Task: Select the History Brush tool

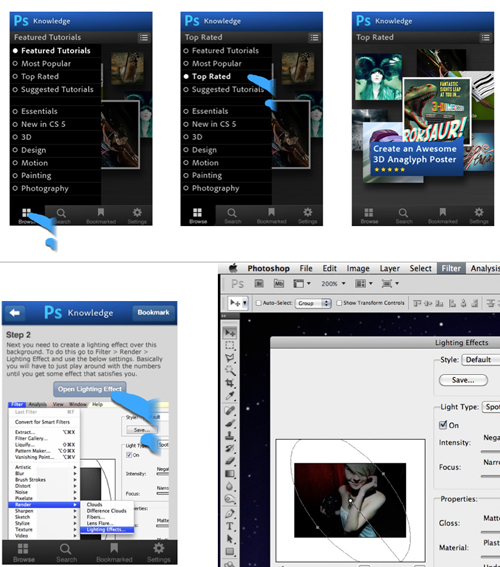Action: pyautogui.click(x=230, y=448)
